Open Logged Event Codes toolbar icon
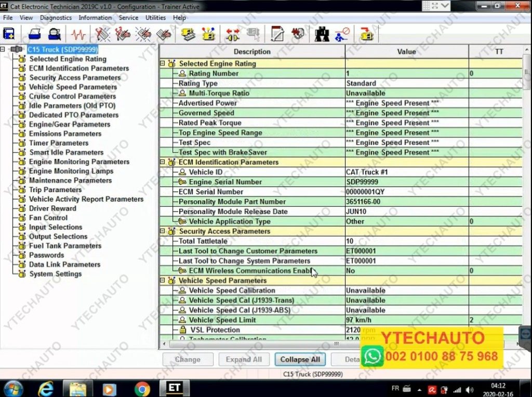Image resolution: width=532 pixels, height=397 pixels. pos(164,34)
